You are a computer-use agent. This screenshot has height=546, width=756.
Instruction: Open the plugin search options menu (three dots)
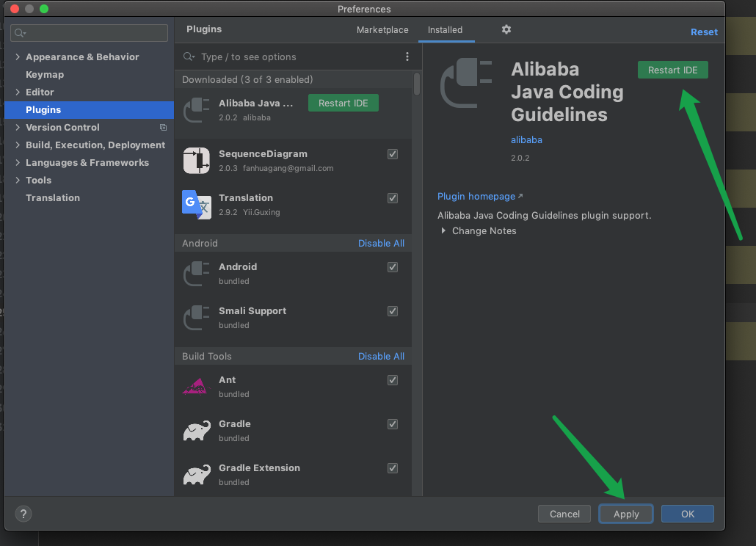(x=407, y=57)
